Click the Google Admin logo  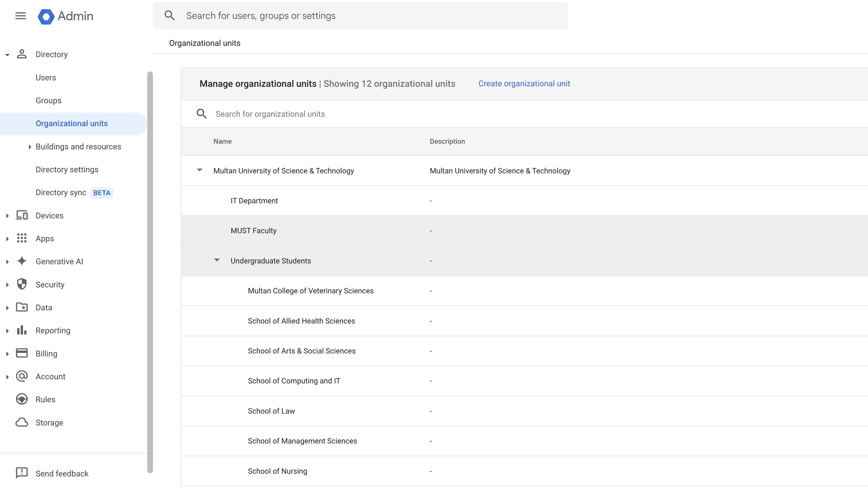pos(46,16)
